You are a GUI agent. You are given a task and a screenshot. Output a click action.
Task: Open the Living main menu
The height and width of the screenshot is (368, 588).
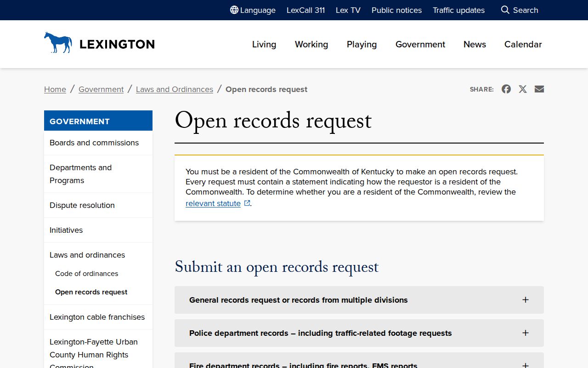point(264,45)
